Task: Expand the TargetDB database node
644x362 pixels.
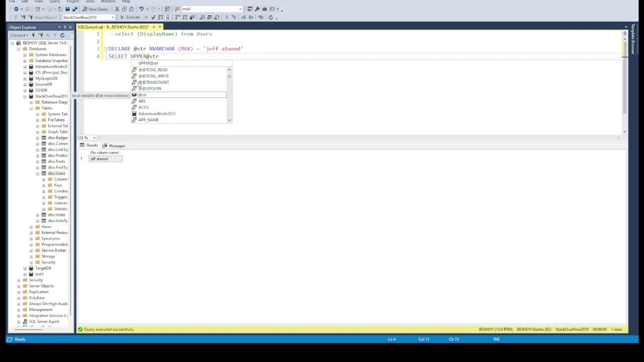Action: (x=25, y=268)
